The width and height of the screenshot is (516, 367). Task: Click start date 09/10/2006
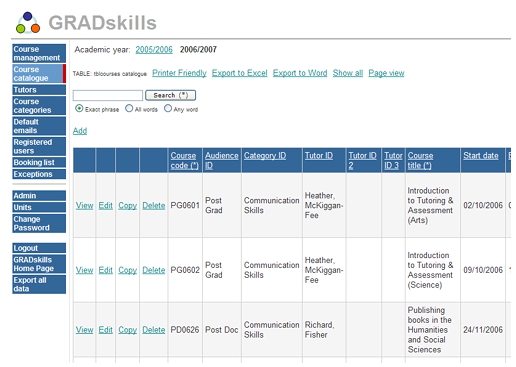pyautogui.click(x=483, y=270)
